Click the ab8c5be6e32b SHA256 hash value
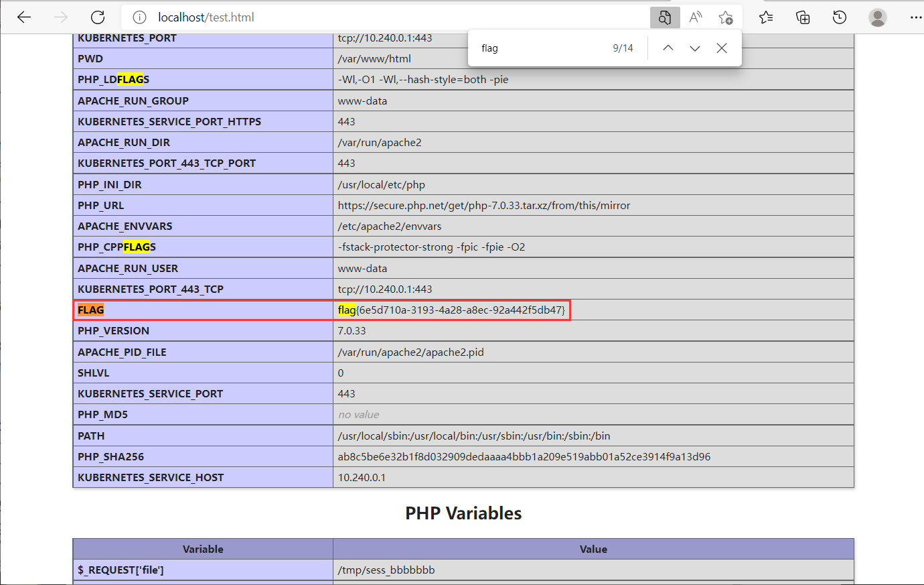924x585 pixels. [524, 457]
